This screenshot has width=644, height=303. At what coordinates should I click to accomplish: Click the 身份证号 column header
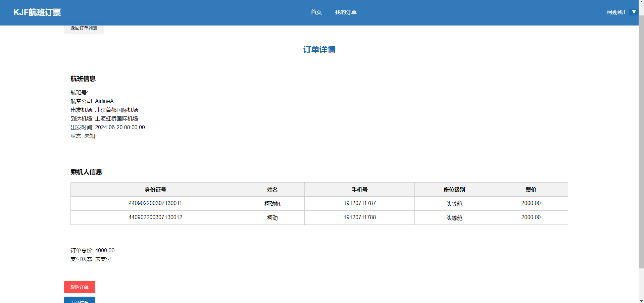click(155, 190)
